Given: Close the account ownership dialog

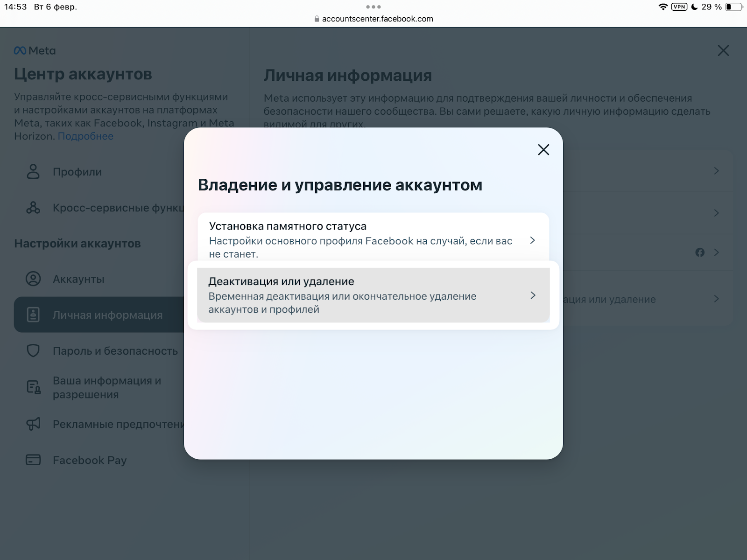Looking at the screenshot, I should coord(543,150).
